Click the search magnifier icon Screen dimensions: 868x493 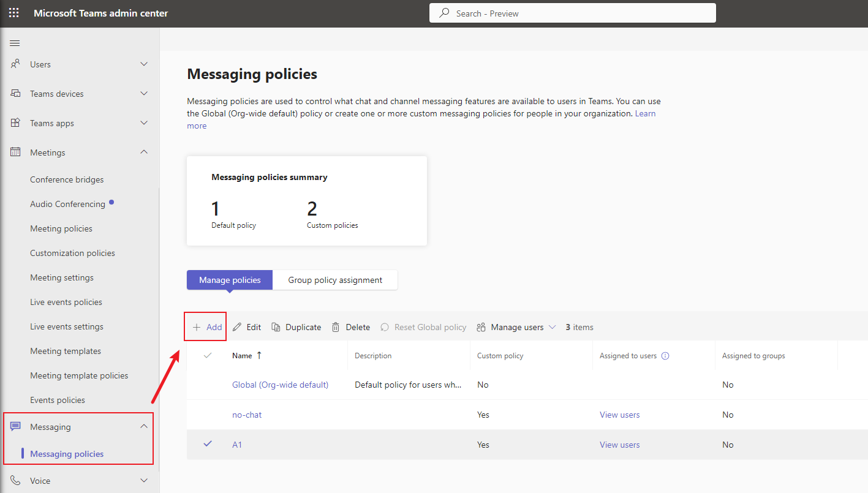click(445, 13)
